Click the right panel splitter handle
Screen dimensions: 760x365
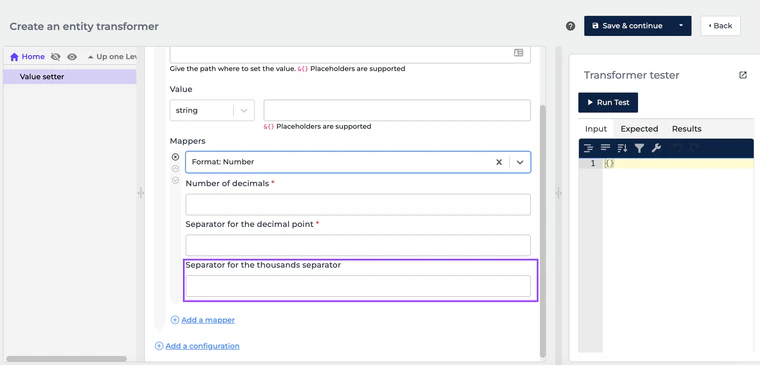tap(558, 193)
